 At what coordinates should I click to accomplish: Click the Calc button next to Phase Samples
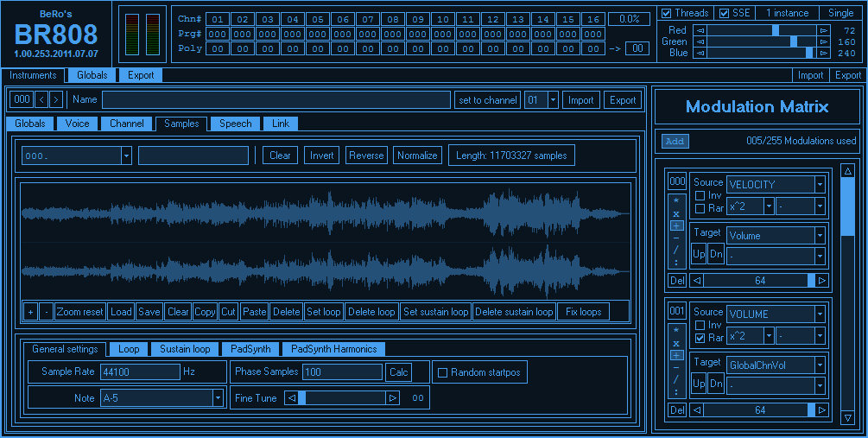pos(398,372)
